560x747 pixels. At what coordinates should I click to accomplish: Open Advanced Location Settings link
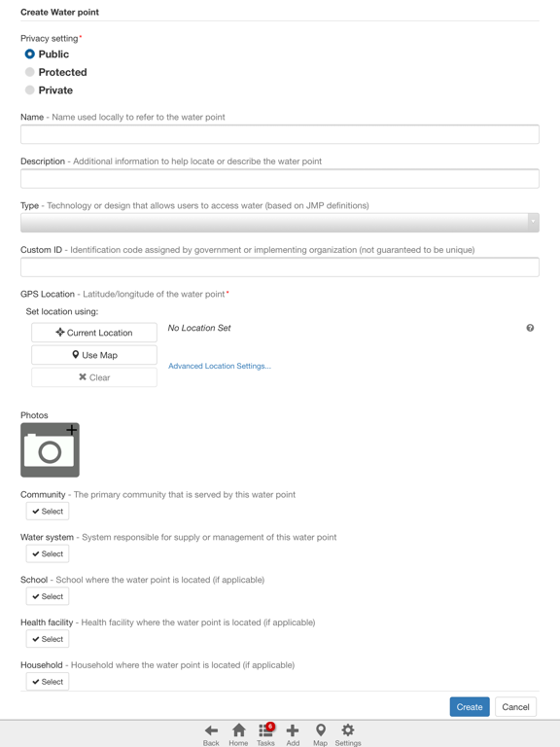pos(220,366)
